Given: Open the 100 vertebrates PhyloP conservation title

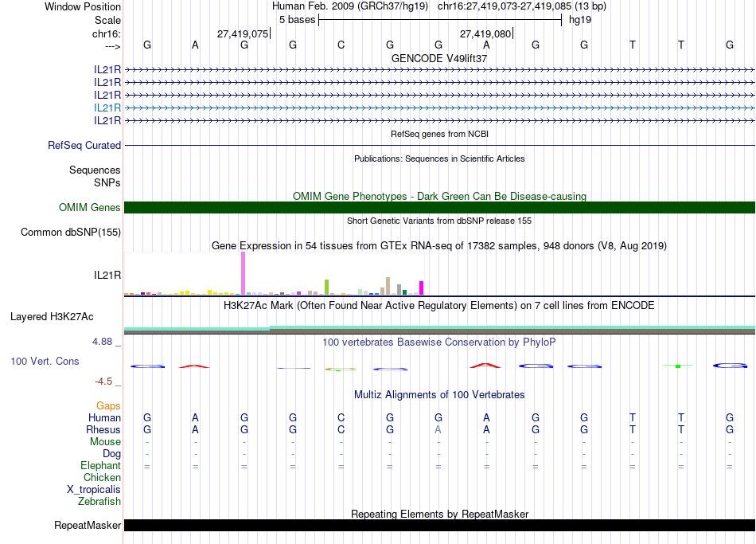Looking at the screenshot, I should (439, 342).
